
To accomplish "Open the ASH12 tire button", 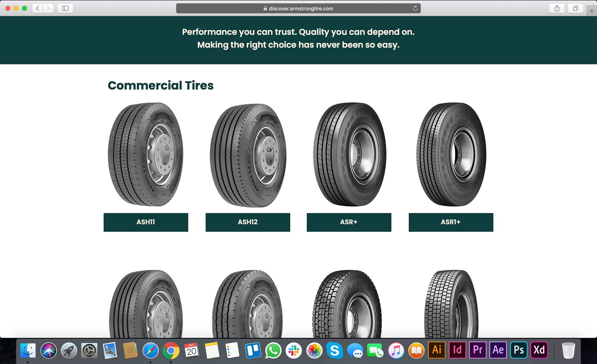I will point(248,222).
